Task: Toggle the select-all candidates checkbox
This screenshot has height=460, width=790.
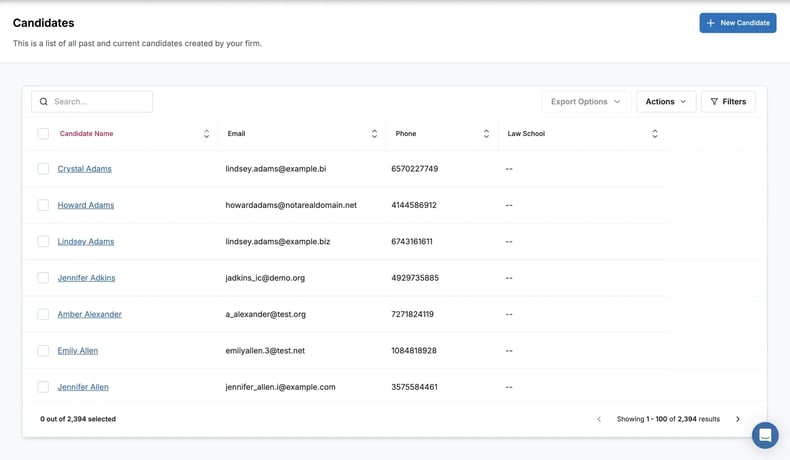Action: tap(43, 134)
